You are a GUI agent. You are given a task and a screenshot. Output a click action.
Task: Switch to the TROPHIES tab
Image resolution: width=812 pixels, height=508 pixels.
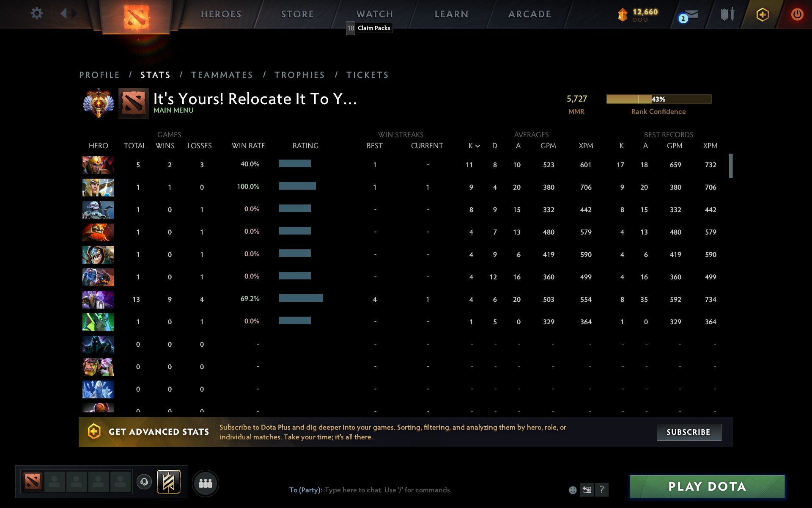point(299,75)
